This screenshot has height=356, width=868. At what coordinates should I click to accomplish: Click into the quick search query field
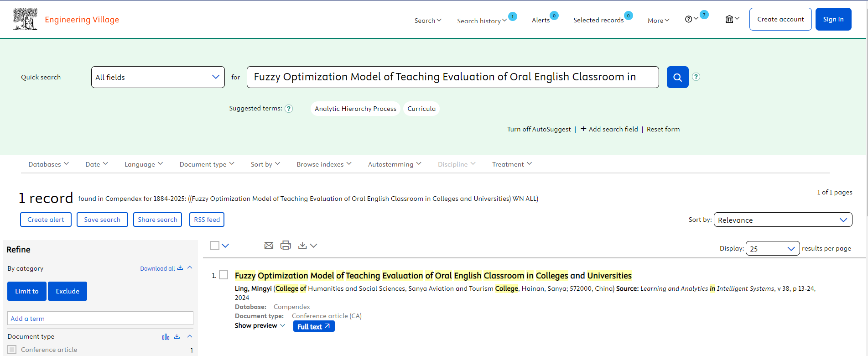coord(453,77)
